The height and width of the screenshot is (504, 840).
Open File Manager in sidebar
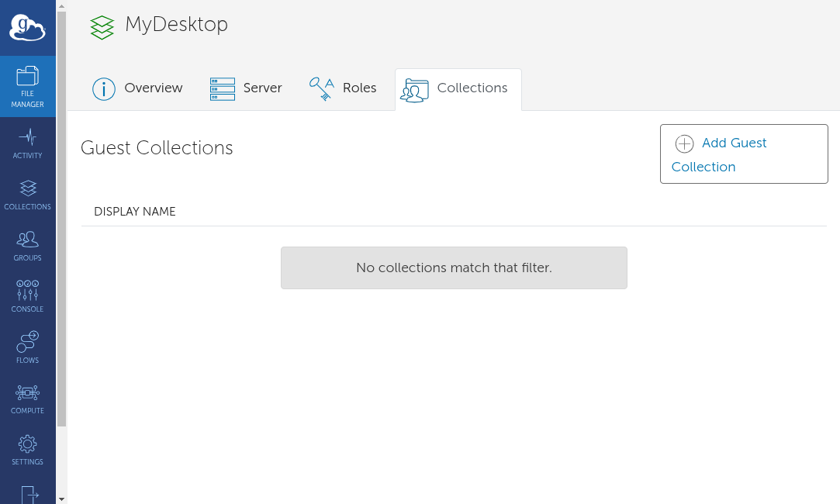click(27, 86)
